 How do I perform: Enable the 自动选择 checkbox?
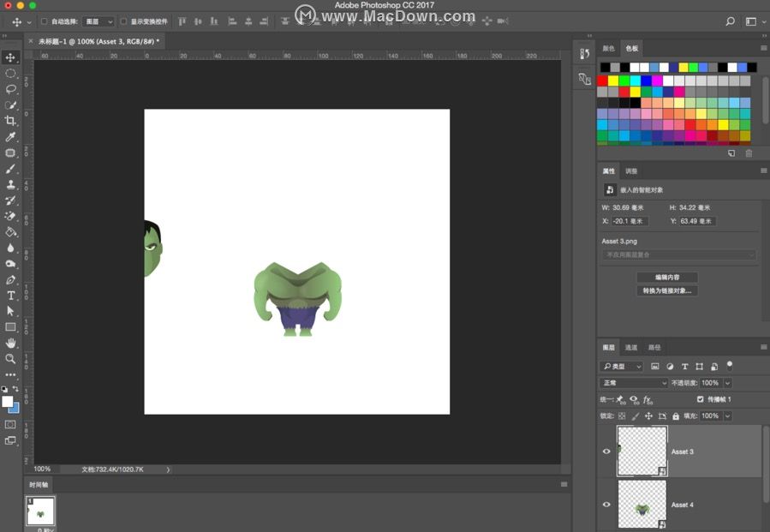click(x=44, y=21)
